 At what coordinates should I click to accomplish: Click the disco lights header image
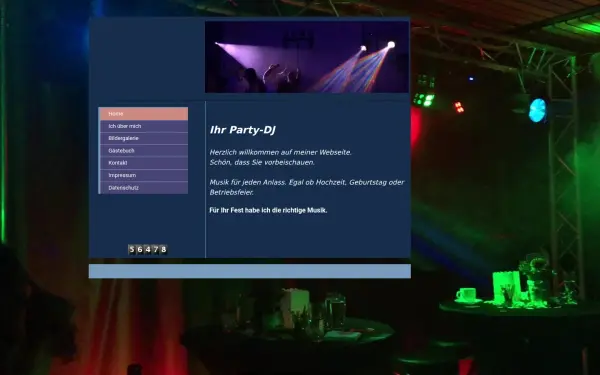307,57
